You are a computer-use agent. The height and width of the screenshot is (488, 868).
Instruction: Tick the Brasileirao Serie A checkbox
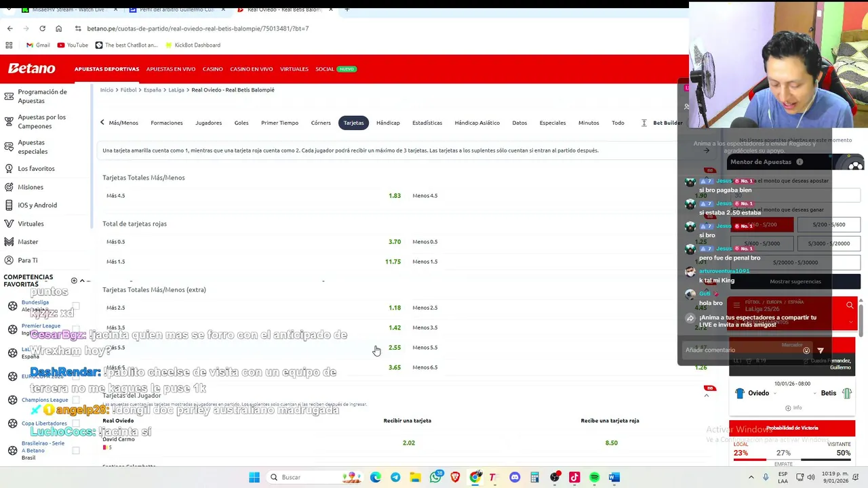click(x=76, y=450)
